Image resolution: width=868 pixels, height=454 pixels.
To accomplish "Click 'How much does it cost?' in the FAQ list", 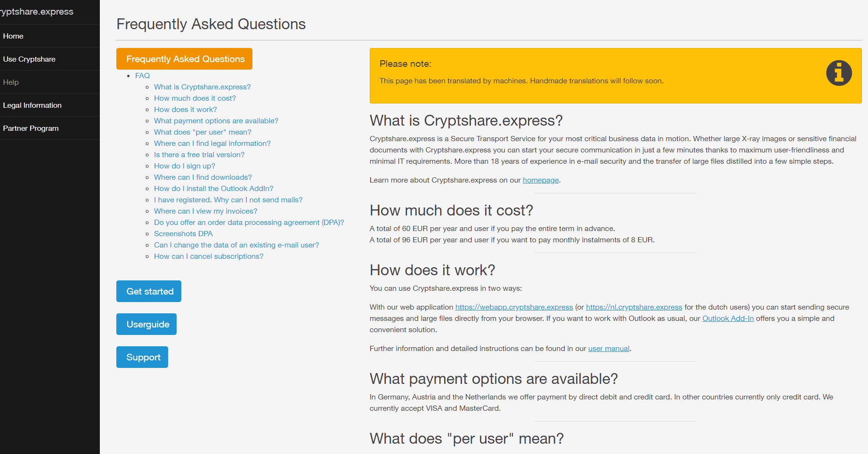I will pyautogui.click(x=195, y=98).
